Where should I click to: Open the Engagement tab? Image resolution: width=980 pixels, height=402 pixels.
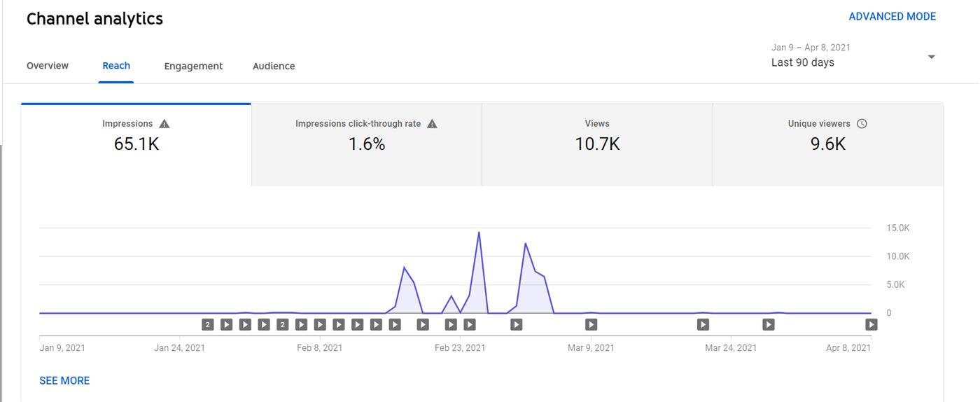tap(193, 66)
